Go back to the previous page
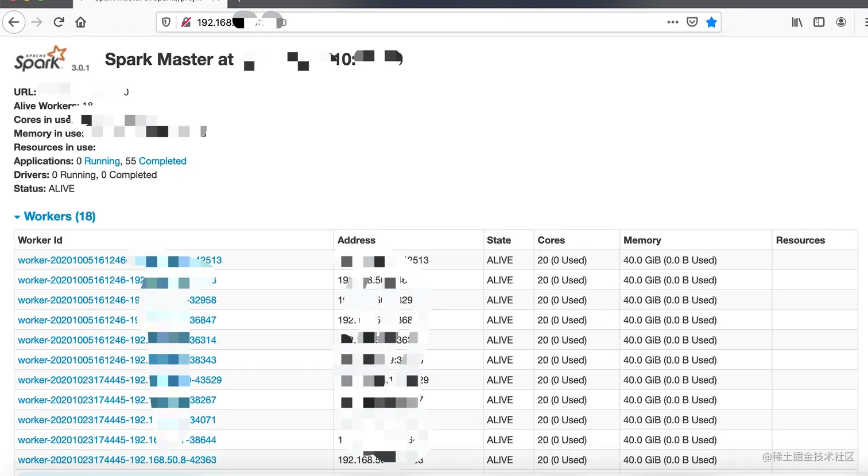This screenshot has width=868, height=476. coord(14,22)
